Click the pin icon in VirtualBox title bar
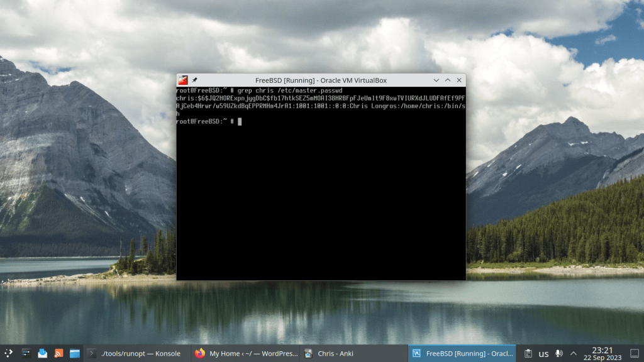Image resolution: width=644 pixels, height=362 pixels. pyautogui.click(x=195, y=80)
